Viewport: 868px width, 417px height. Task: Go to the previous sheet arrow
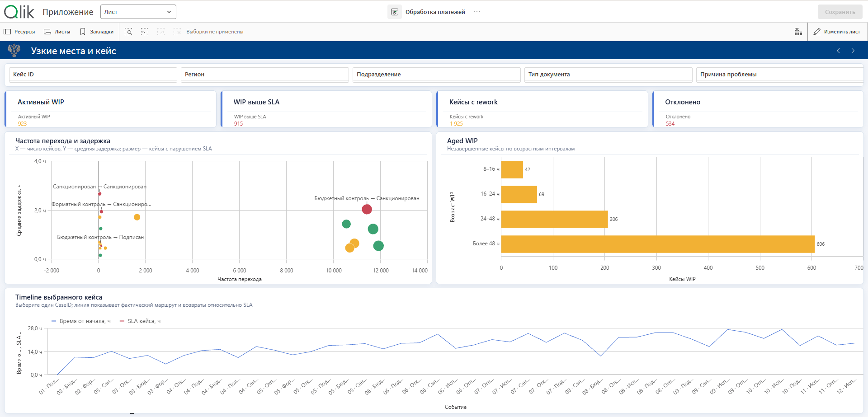tap(838, 51)
